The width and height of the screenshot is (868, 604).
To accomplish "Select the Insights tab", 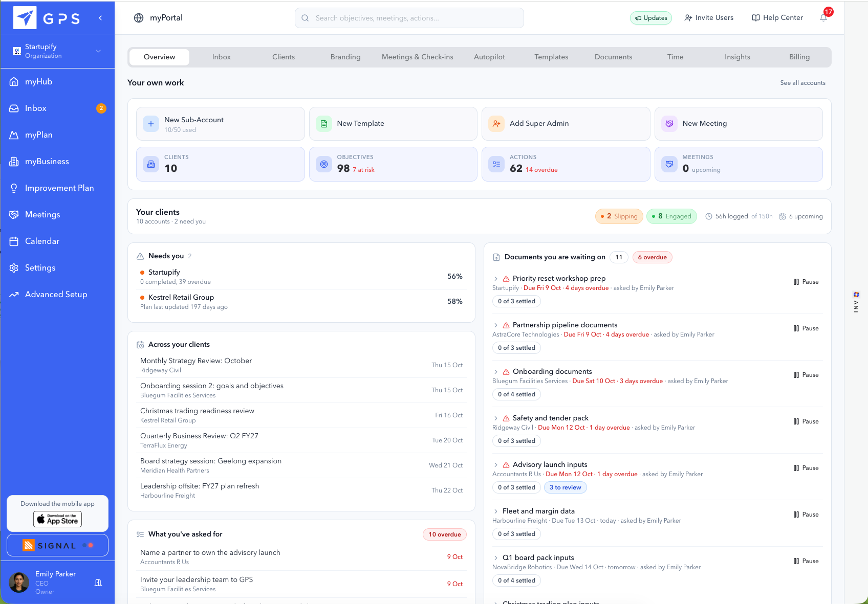I will (x=737, y=57).
